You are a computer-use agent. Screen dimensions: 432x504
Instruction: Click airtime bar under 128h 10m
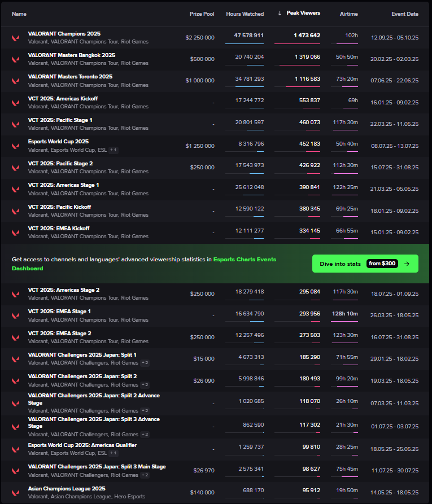pos(344,321)
